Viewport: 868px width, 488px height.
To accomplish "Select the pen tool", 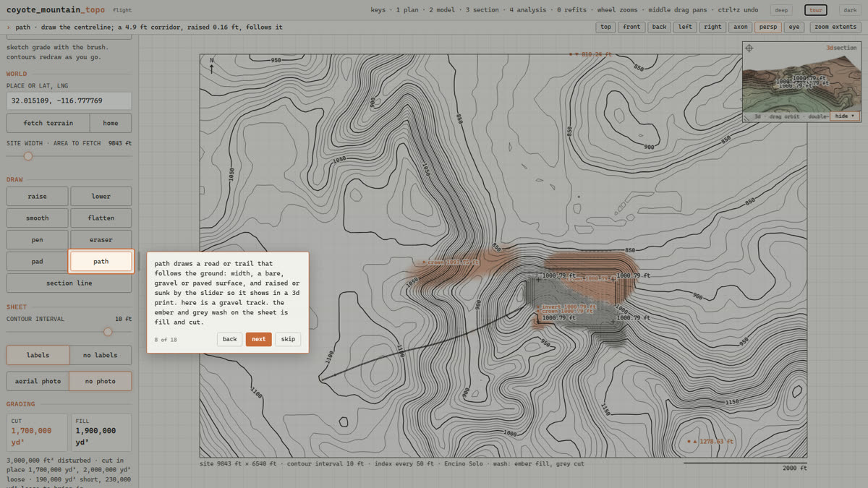I will tap(38, 239).
